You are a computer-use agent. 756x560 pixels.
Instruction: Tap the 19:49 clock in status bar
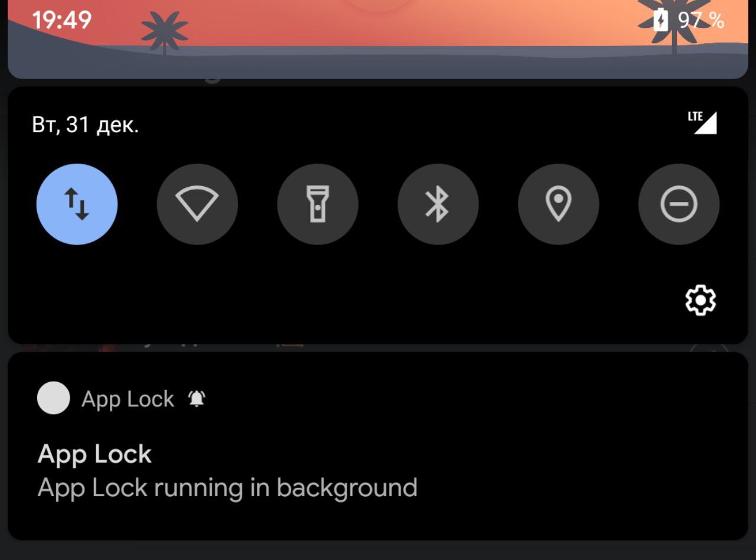click(x=61, y=21)
